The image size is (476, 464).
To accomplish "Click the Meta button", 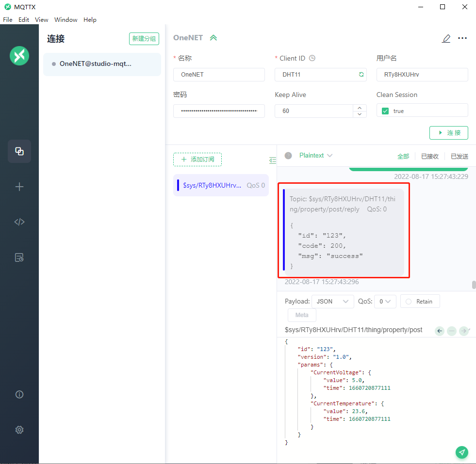I will tap(302, 315).
